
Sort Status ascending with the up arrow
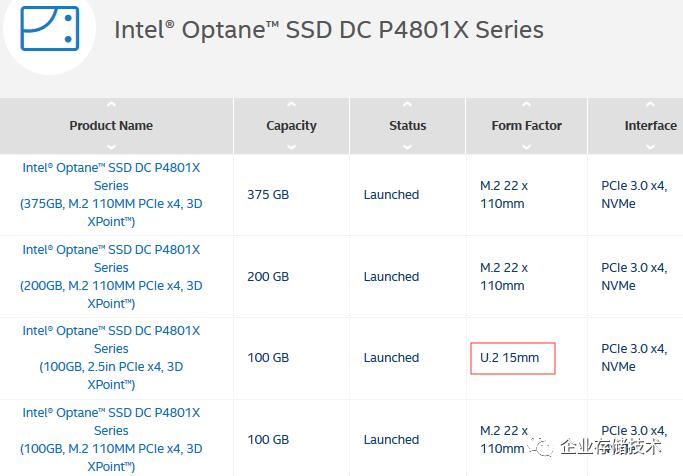(x=407, y=105)
